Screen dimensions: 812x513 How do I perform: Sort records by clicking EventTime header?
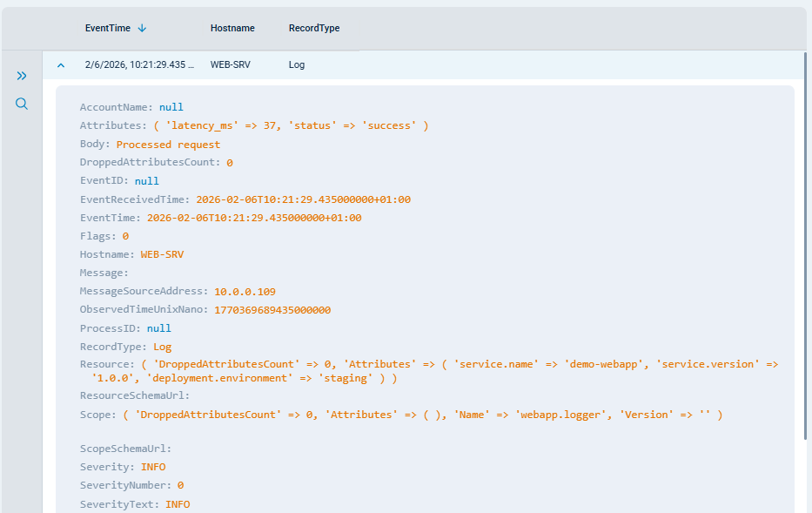(x=106, y=27)
